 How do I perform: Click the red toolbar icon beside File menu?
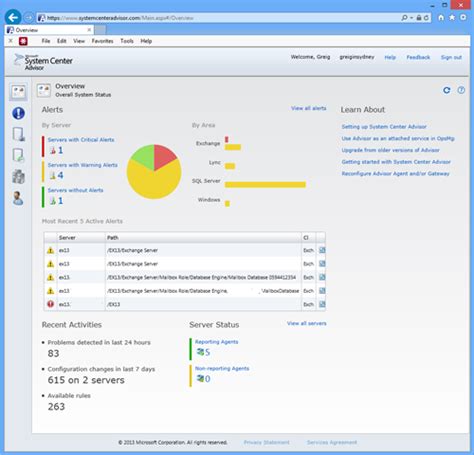[23, 41]
